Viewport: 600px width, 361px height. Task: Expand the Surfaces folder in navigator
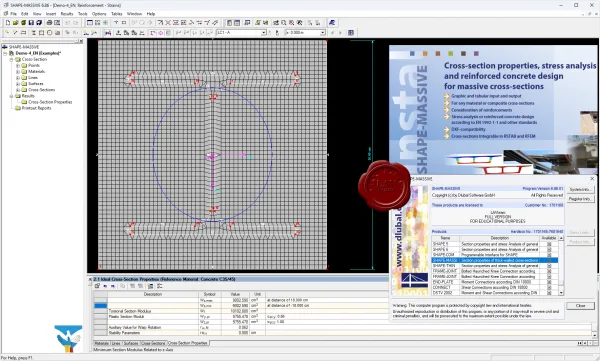(18, 84)
